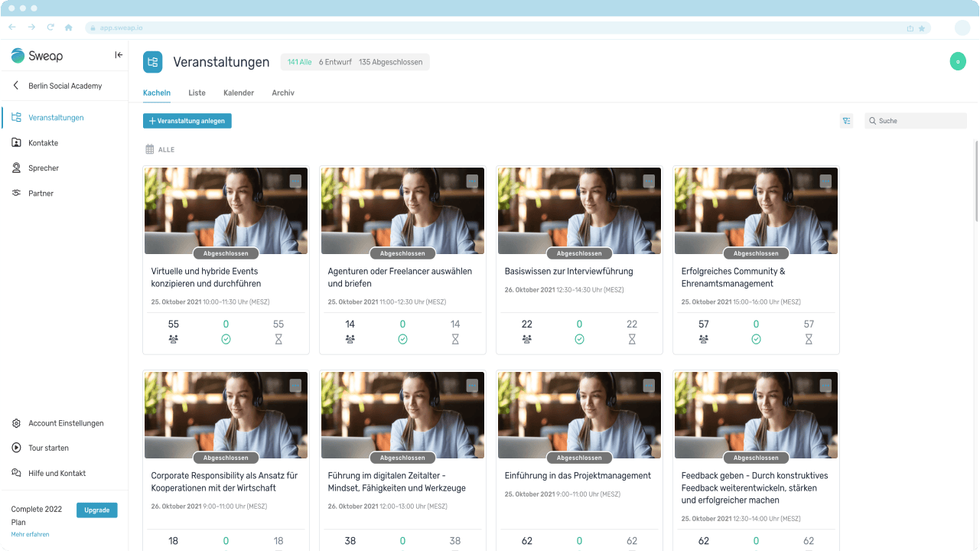The height and width of the screenshot is (551, 980).
Task: Open the filter options icon beside search
Action: coord(846,121)
